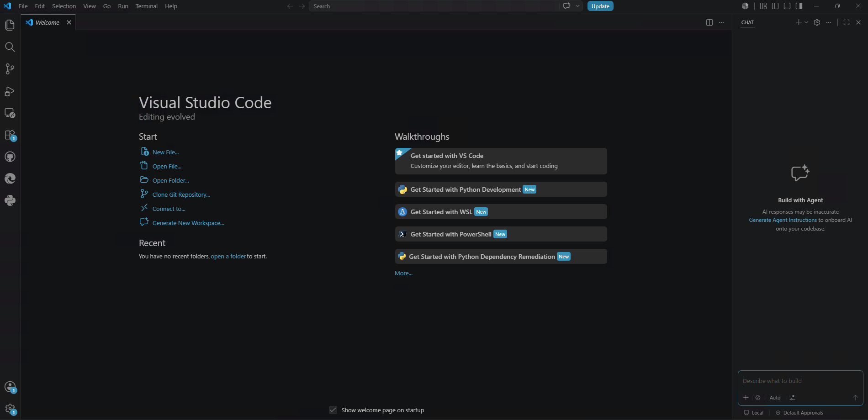Open the Run menu

tap(123, 6)
